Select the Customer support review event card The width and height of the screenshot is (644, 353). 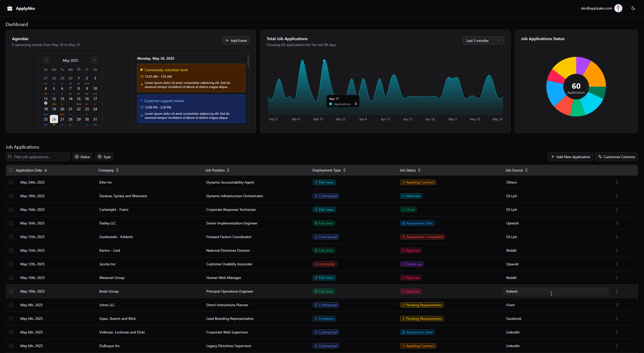[x=191, y=109]
